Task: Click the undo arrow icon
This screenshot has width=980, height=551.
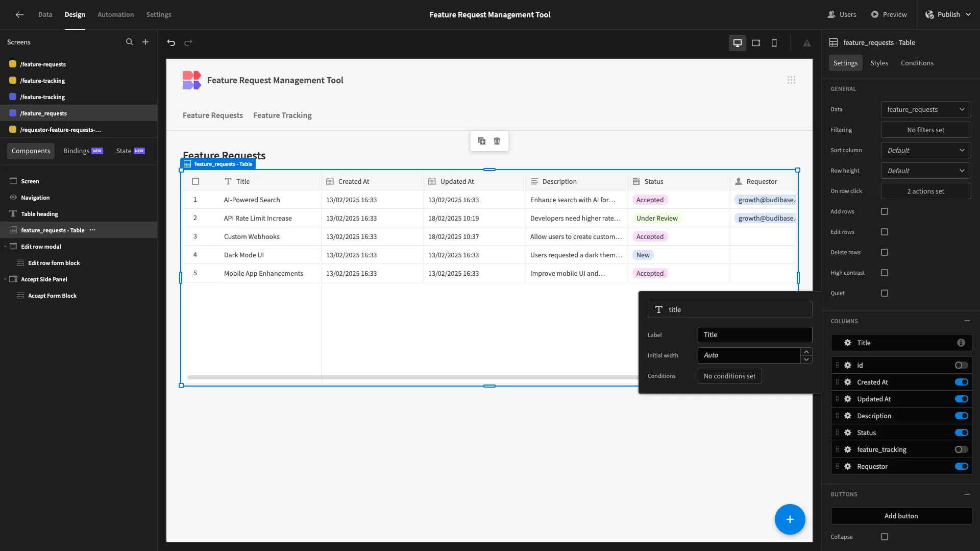Action: (x=171, y=42)
